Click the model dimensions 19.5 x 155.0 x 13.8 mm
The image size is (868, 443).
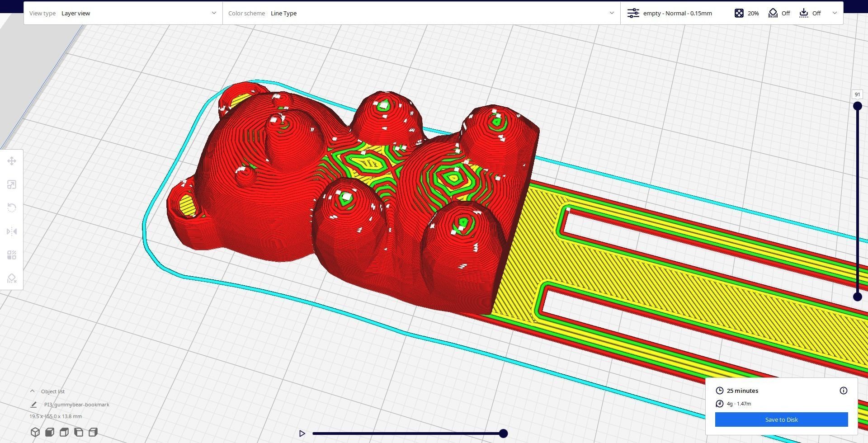56,416
